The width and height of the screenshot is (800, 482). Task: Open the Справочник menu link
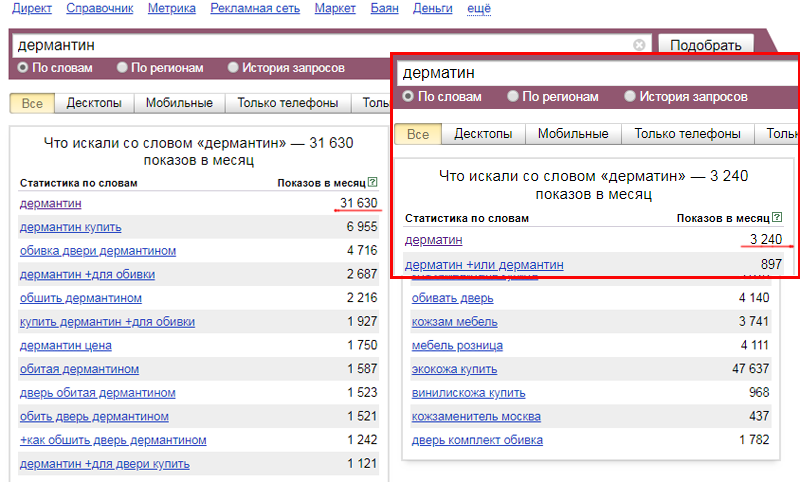pos(100,8)
